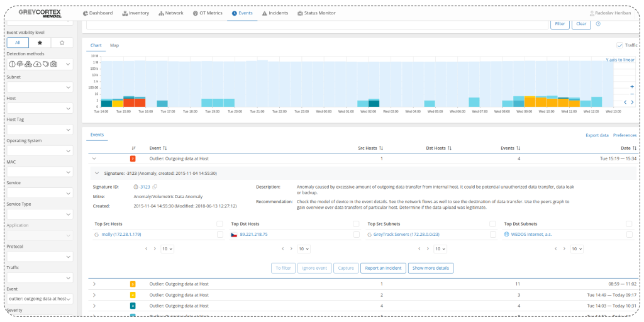Zoom out chart with the minus icon
644x322 pixels.
click(632, 94)
